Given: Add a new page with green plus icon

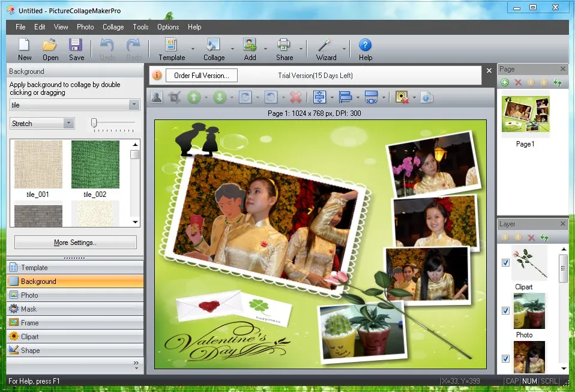Looking at the screenshot, I should 505,82.
